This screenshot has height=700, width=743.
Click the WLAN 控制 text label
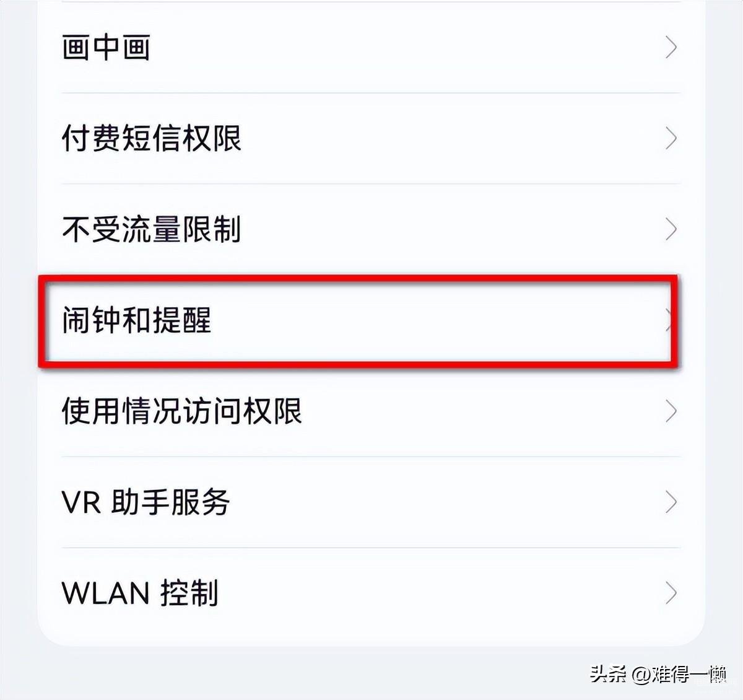[x=140, y=593]
